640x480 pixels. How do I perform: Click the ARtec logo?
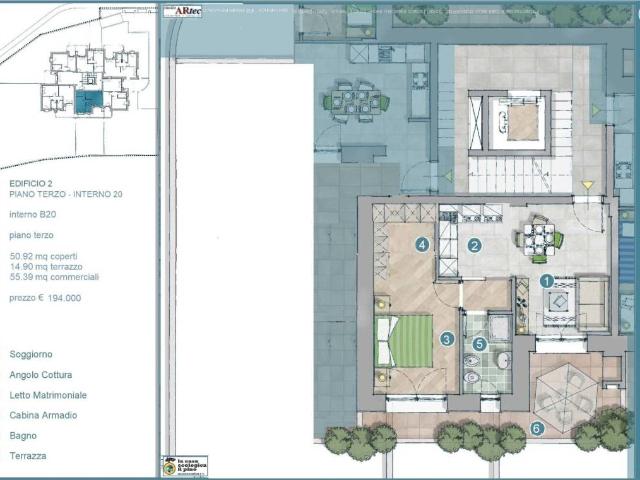(182, 11)
